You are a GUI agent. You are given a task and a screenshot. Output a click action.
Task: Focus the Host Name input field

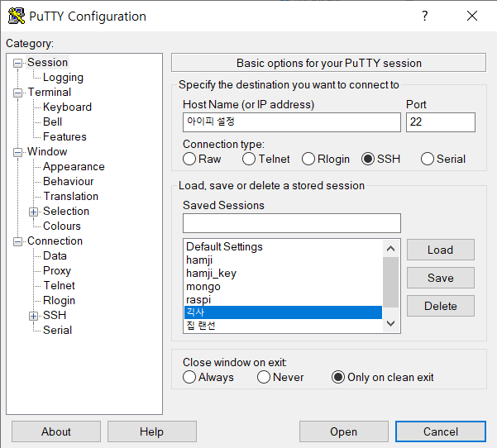(x=292, y=122)
